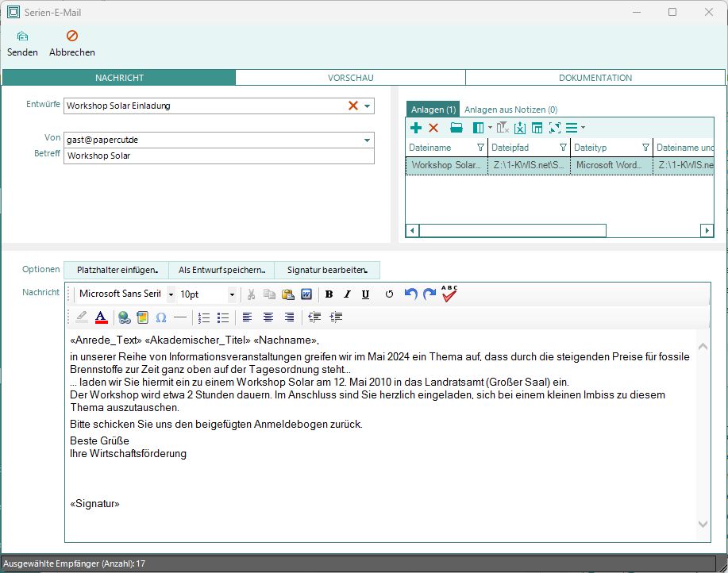This screenshot has height=573, width=728.
Task: Switch to the VORSCHAU tab
Action: tap(351, 78)
